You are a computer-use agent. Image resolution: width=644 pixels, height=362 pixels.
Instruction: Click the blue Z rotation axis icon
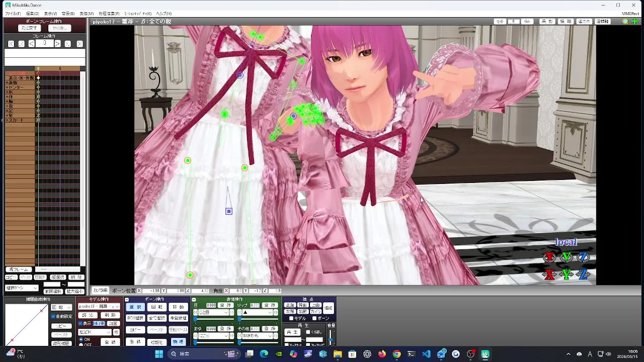click(583, 257)
